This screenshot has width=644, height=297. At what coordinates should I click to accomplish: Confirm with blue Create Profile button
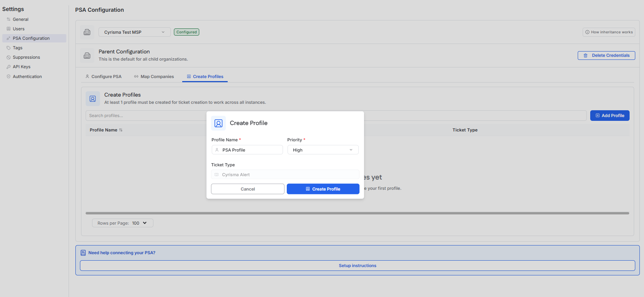click(323, 189)
